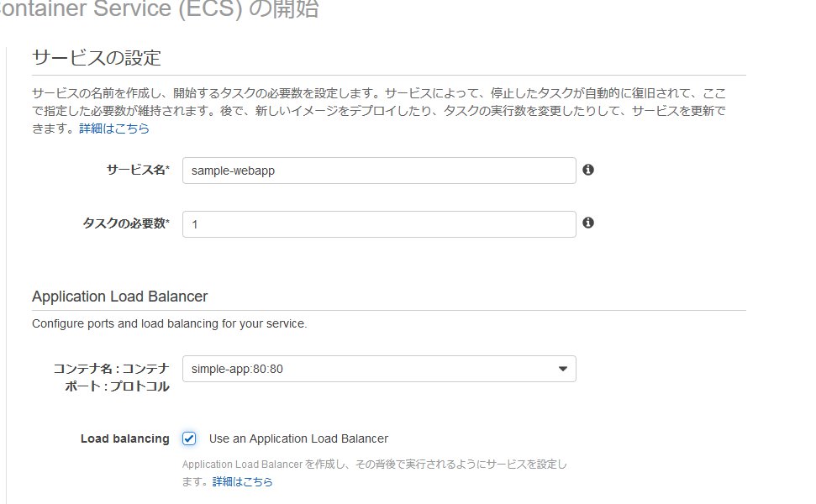Click the grey helper text under the load balancer checkbox
Screen dimensions: 816x504
pos(374,465)
